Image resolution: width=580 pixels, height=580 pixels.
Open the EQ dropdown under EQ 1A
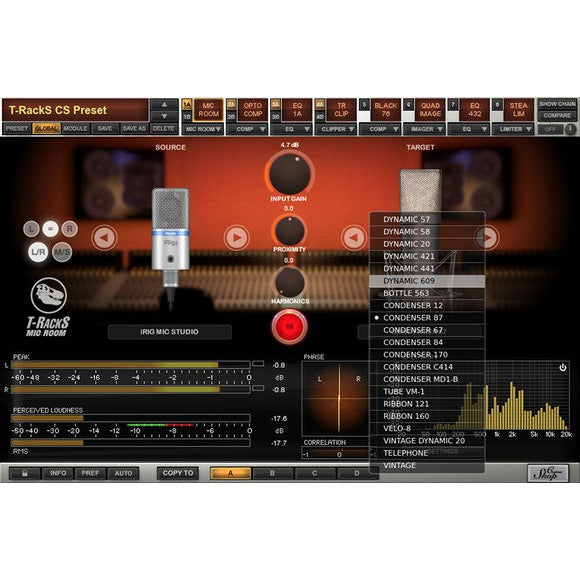point(291,129)
